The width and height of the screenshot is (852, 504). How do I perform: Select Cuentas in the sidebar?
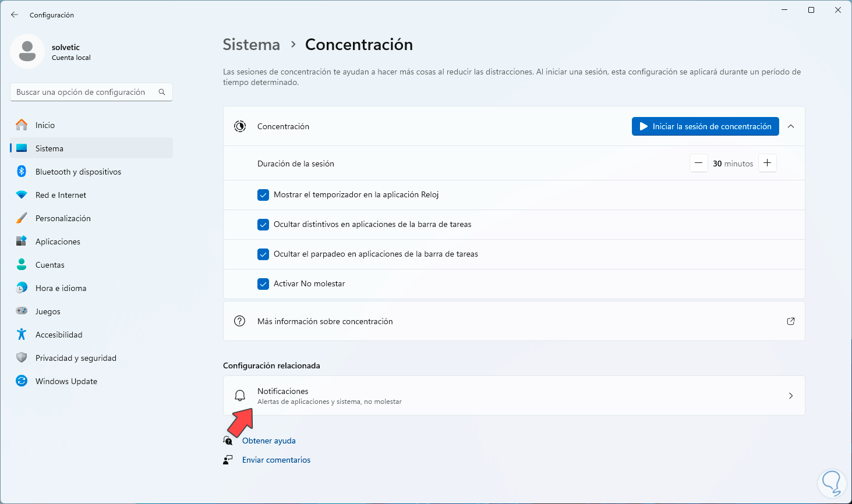point(50,265)
